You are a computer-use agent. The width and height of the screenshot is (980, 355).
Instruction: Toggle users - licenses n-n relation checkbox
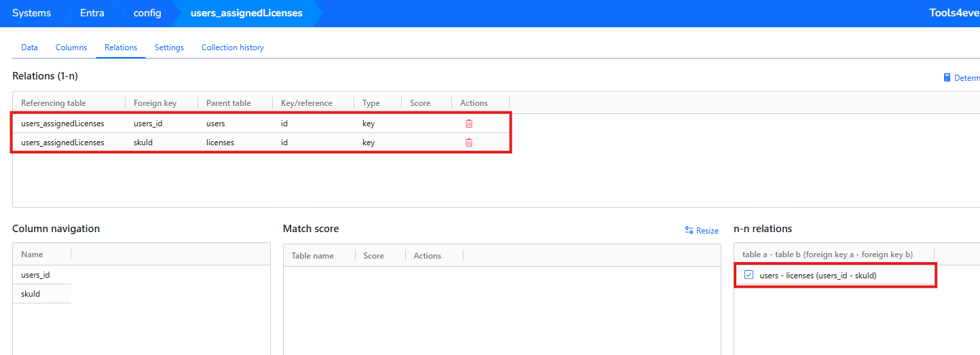(749, 275)
